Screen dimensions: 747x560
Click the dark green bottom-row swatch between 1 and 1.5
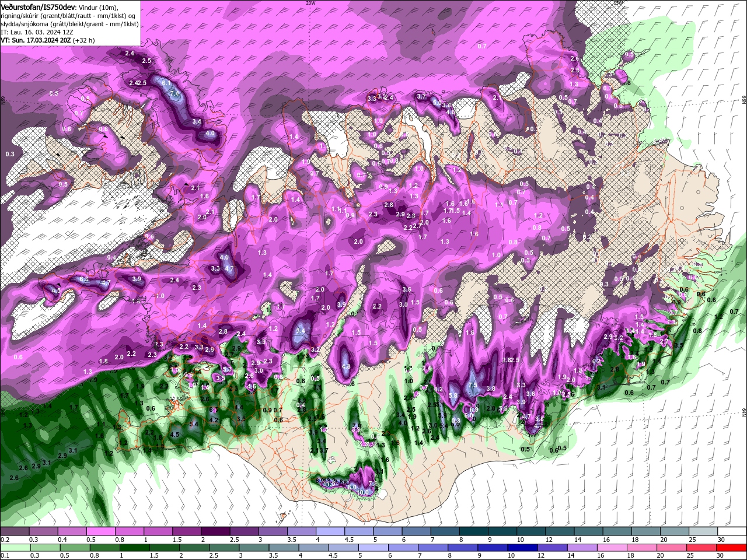point(134,548)
